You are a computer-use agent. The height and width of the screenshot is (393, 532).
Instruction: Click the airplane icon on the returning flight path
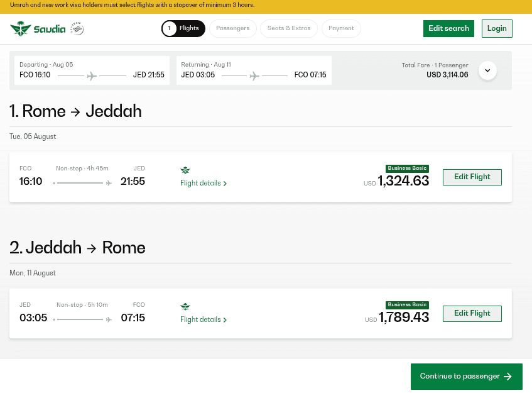click(x=254, y=75)
